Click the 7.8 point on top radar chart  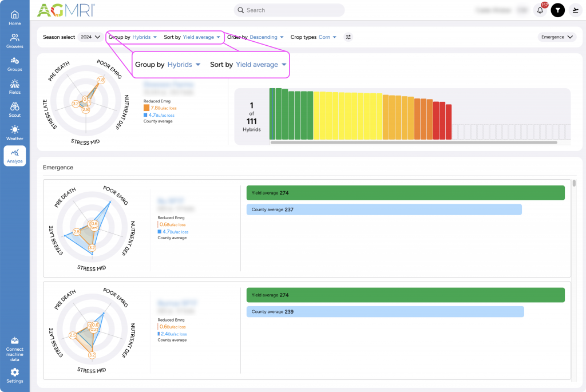[x=101, y=80]
